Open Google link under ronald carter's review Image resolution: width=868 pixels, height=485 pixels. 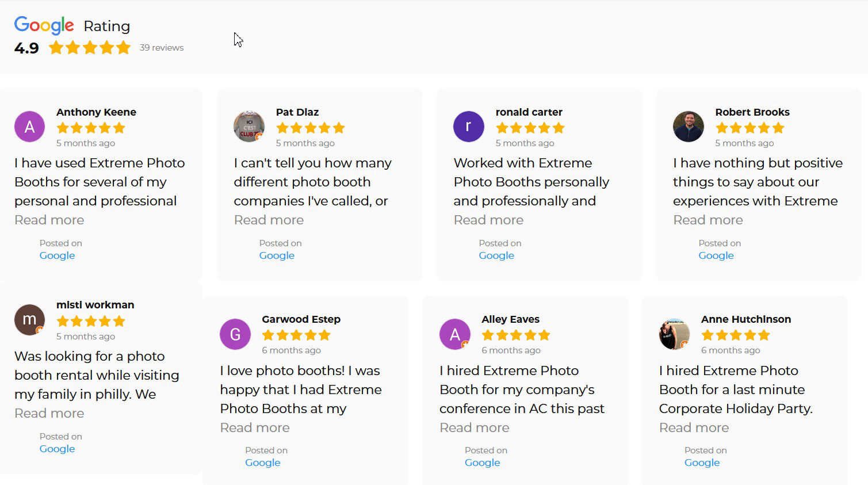496,255
